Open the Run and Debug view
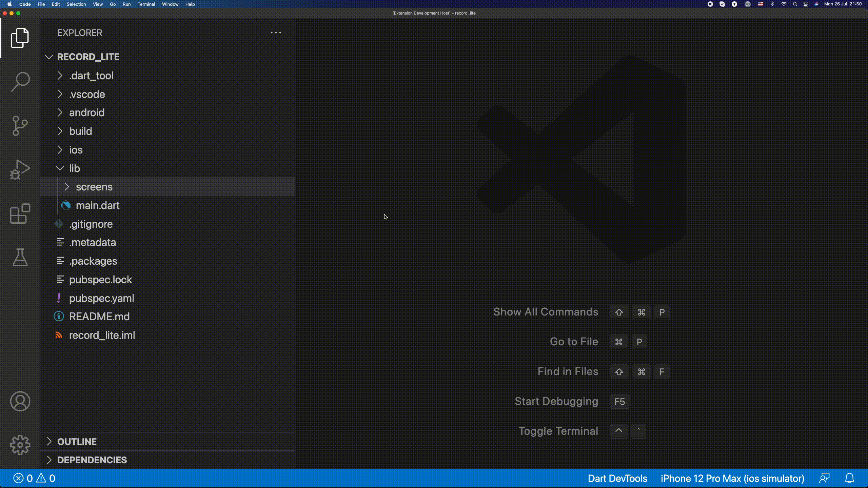This screenshot has height=488, width=868. pos(20,169)
